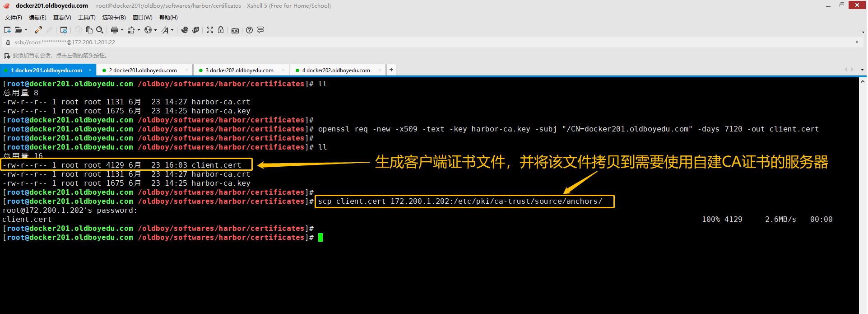Expand the Color Scheme dropdown arrow
This screenshot has height=314, width=868.
pos(139,30)
